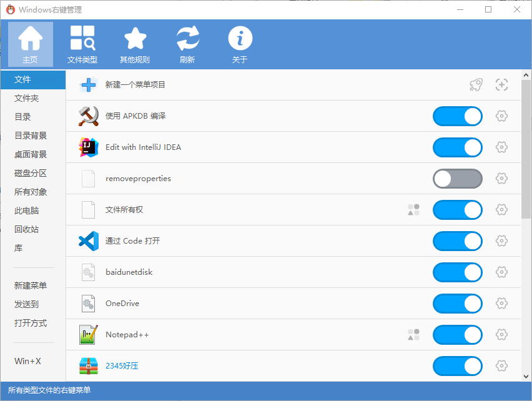The height and width of the screenshot is (401, 532).
Task: Disable the Edit with IntelliJ IDEA toggle
Action: pyautogui.click(x=458, y=147)
